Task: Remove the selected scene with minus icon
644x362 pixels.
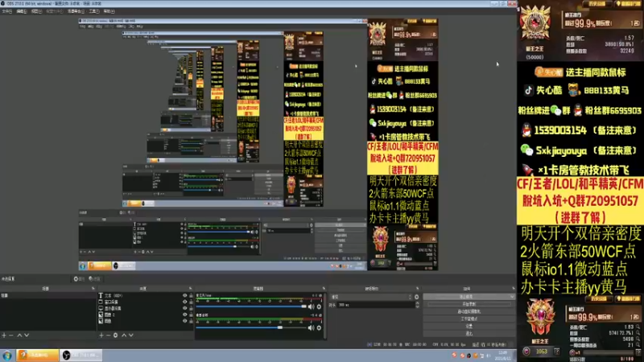Action: pyautogui.click(x=11, y=335)
